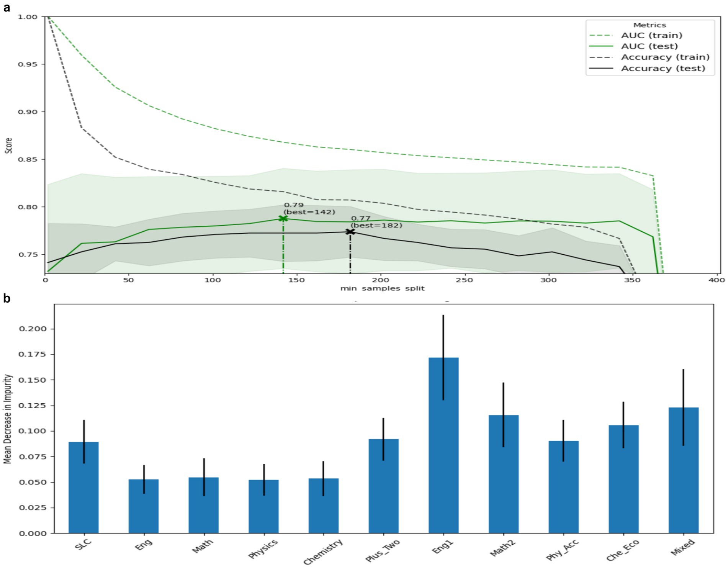Click the '0.77 (best=182)' annotation
This screenshot has width=728, height=568.
pyautogui.click(x=376, y=222)
